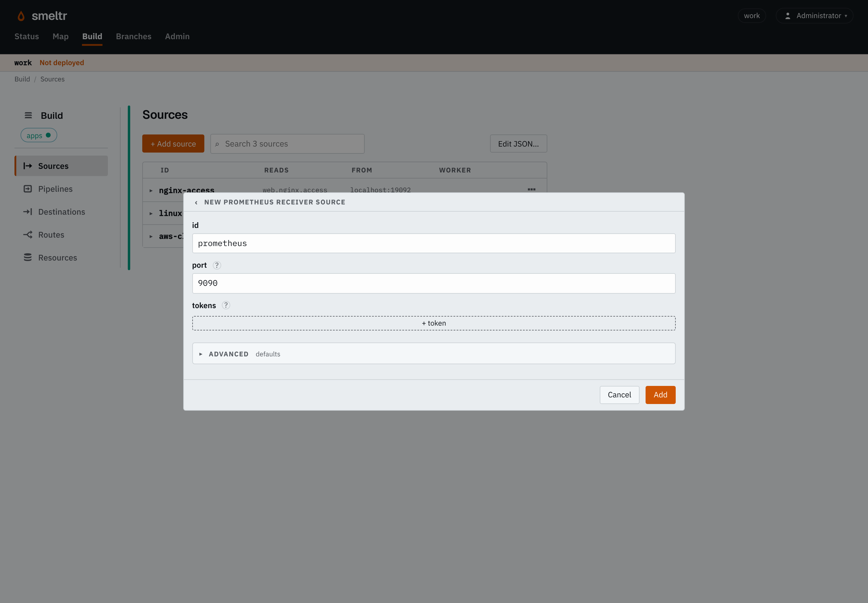Open the Build hamburger menu icon
The width and height of the screenshot is (868, 603).
point(28,115)
